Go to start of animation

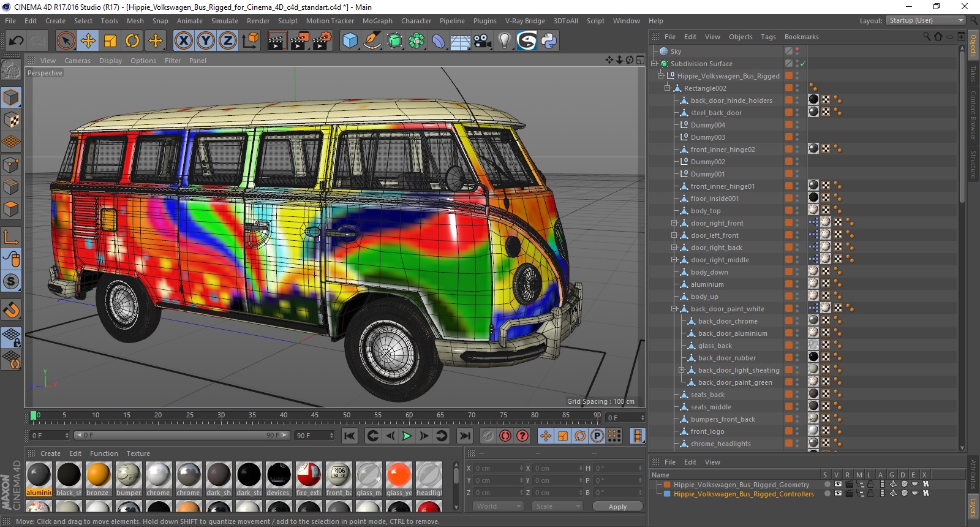350,436
